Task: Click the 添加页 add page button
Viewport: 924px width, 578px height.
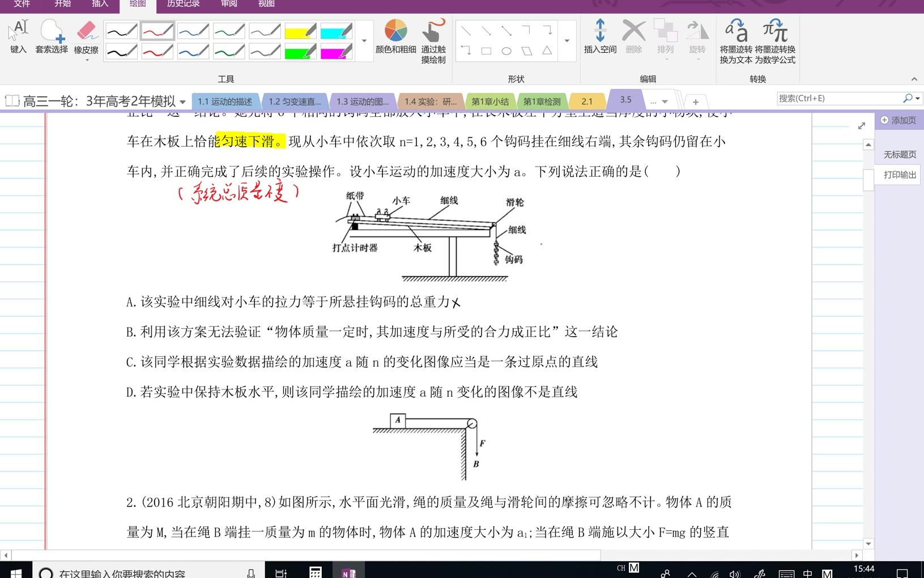Action: pos(898,120)
